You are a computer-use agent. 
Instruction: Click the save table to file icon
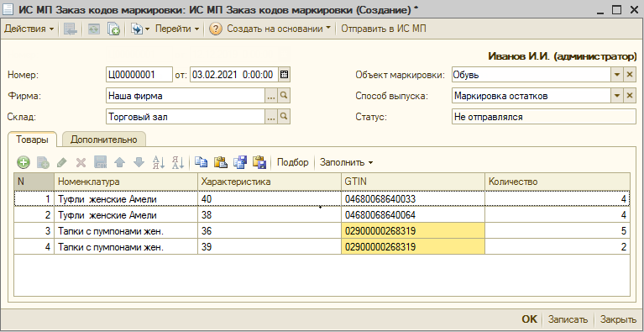pyautogui.click(x=240, y=162)
